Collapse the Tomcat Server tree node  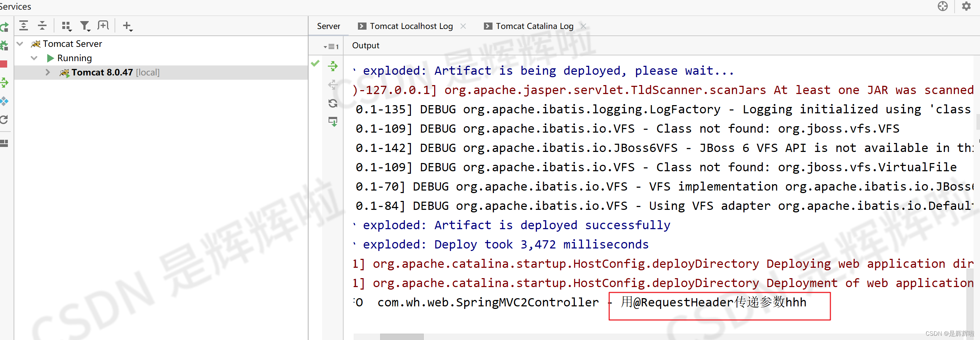click(20, 43)
